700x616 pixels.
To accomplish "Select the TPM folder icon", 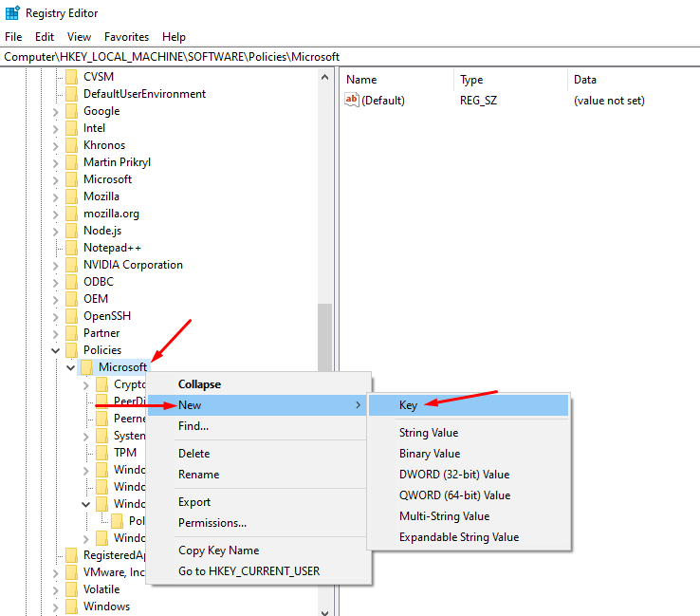I will (x=101, y=453).
